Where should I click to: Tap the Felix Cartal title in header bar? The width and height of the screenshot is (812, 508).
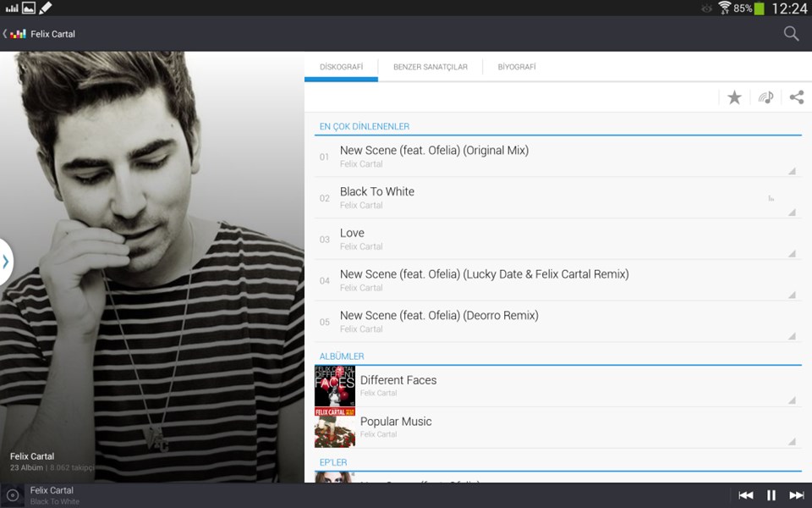(x=52, y=34)
